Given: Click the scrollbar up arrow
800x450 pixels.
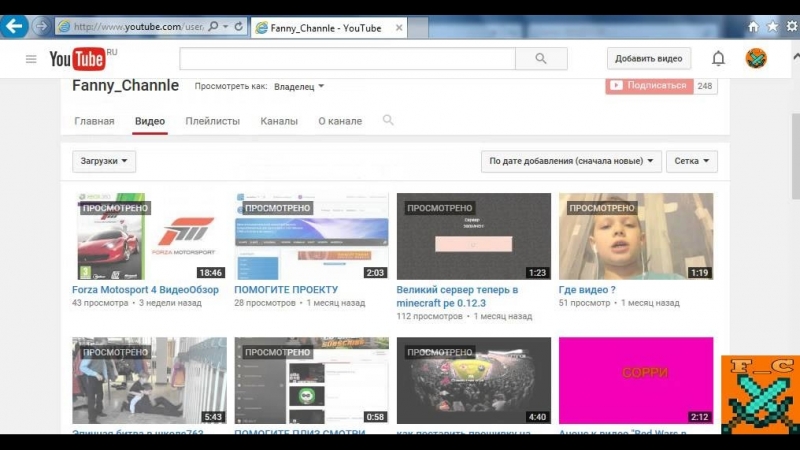Looking at the screenshot, I should pos(796,56).
